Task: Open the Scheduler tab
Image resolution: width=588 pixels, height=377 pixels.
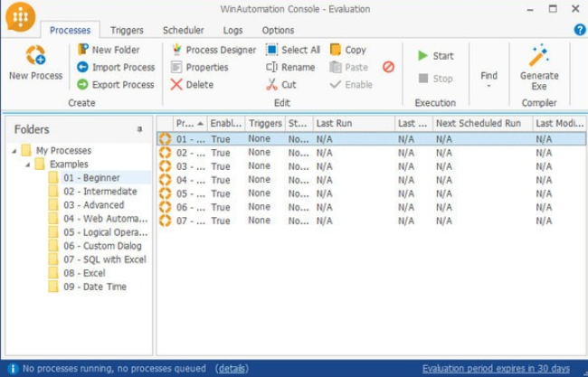Action: click(183, 30)
